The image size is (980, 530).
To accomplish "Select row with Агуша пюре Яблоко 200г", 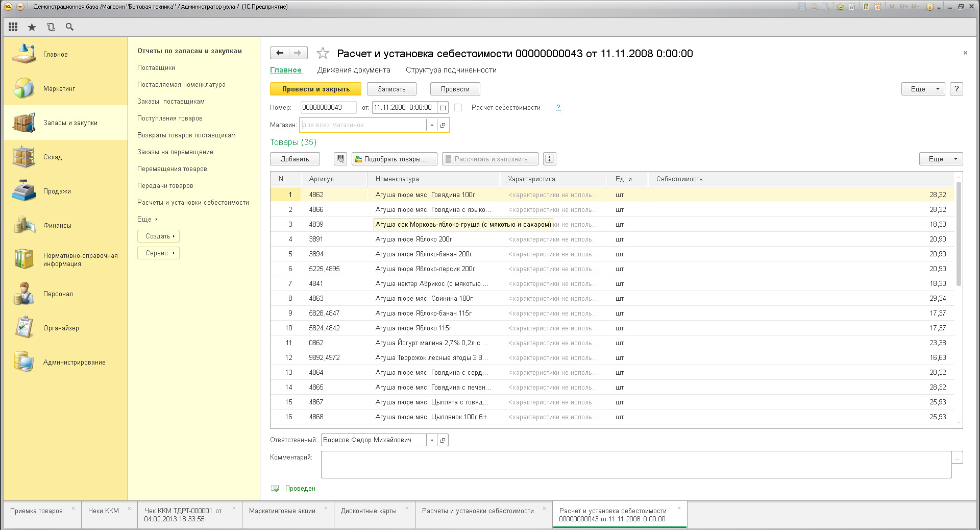I will click(x=612, y=239).
